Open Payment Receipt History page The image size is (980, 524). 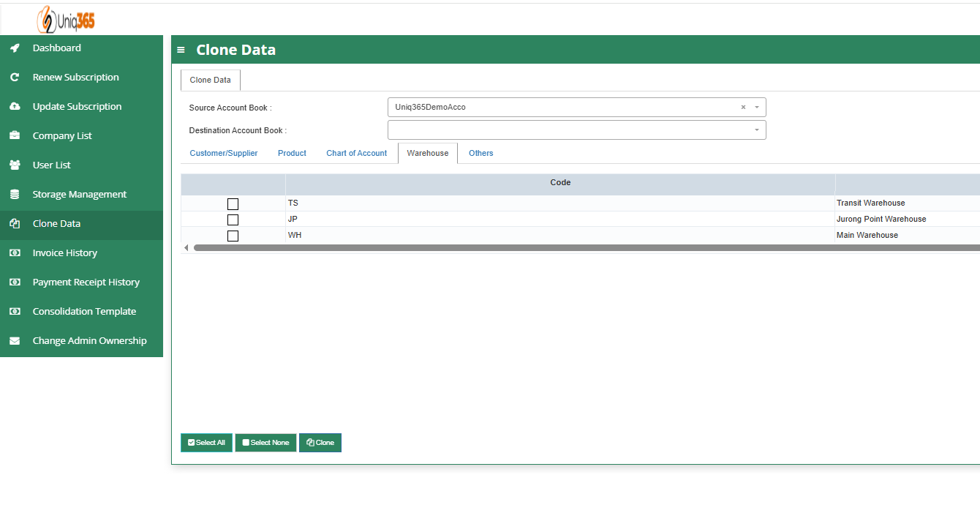[x=81, y=282]
